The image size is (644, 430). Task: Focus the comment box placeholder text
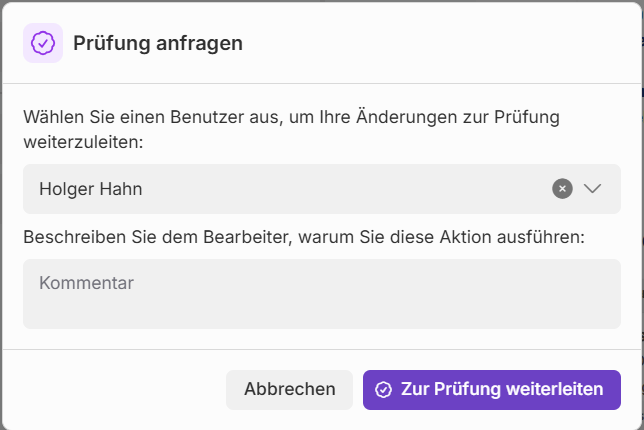(x=86, y=283)
